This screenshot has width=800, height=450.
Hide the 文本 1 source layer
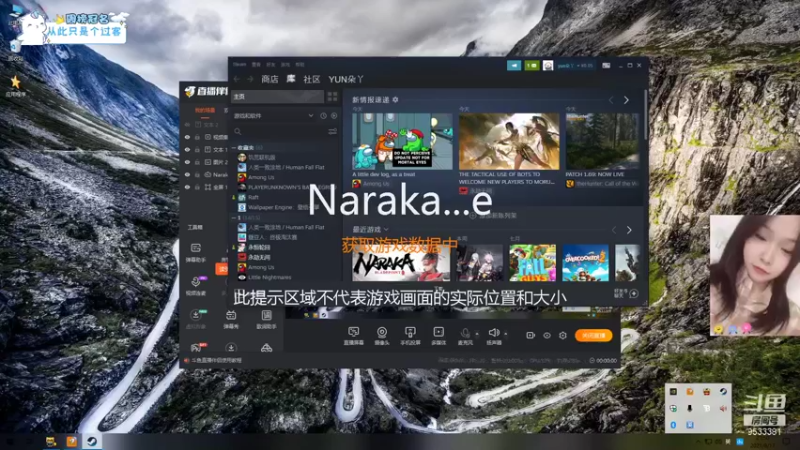pyautogui.click(x=187, y=149)
